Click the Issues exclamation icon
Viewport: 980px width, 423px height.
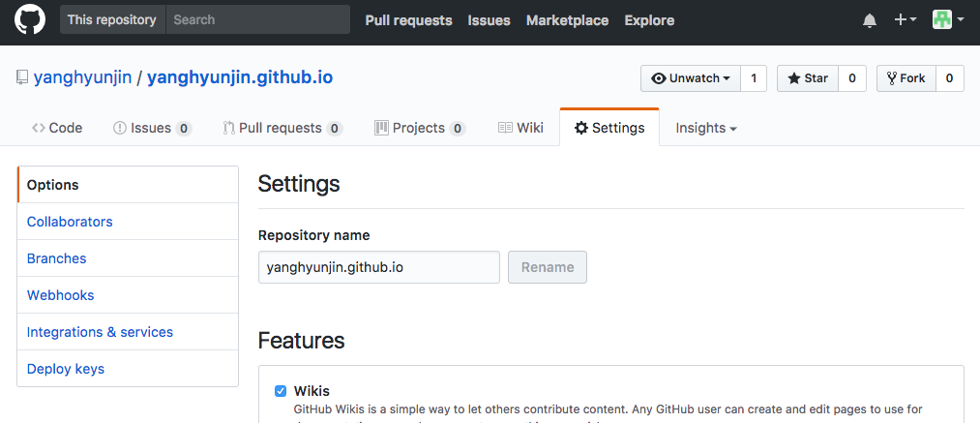point(119,129)
